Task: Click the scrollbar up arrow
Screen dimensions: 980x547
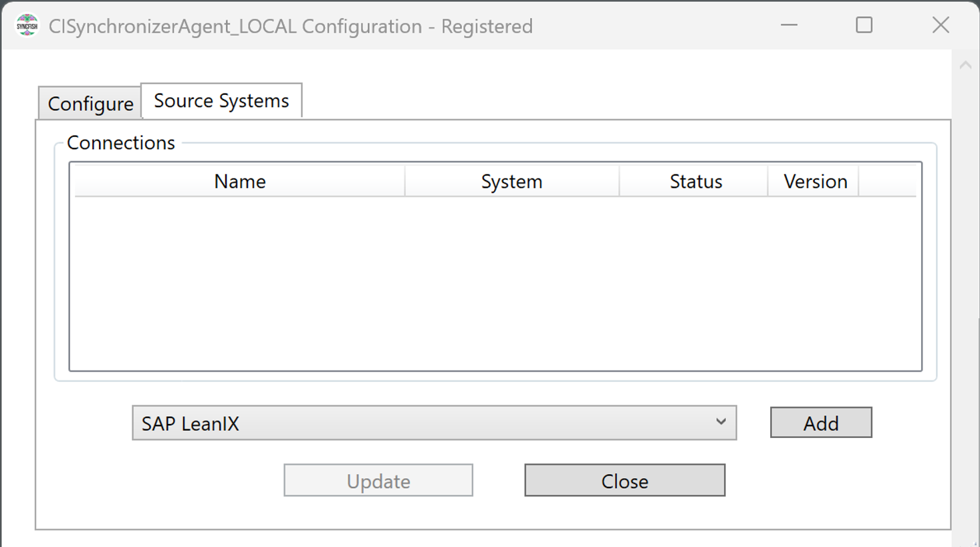Action: [x=965, y=66]
